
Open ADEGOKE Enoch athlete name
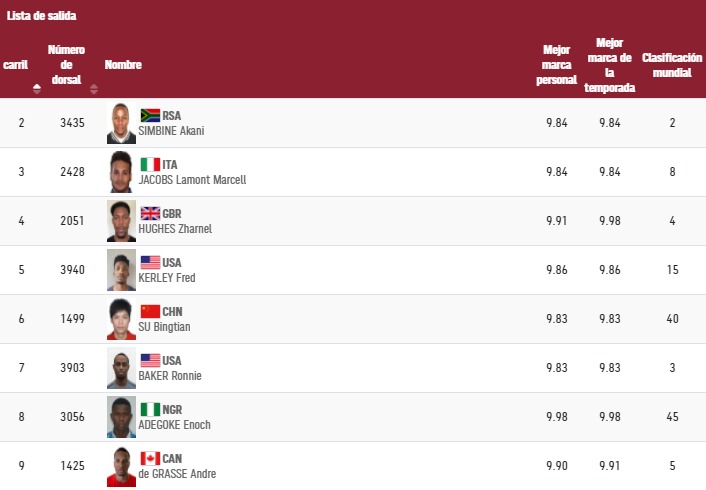pos(174,425)
